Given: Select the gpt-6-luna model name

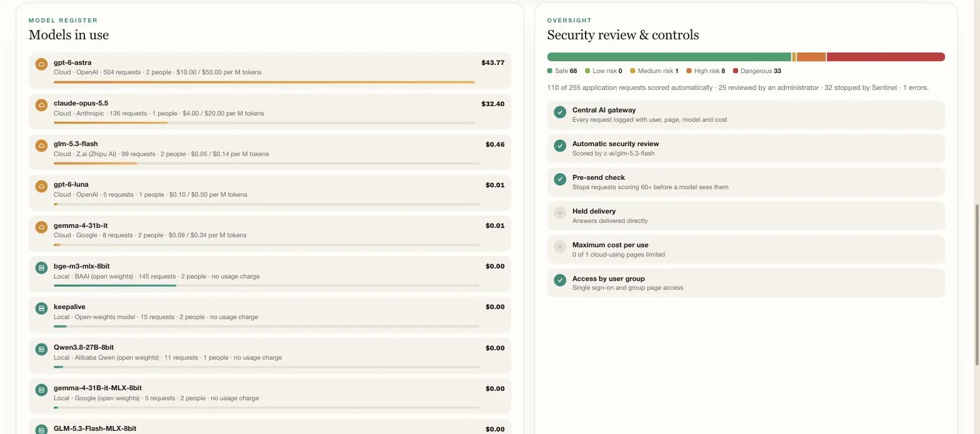Looking at the screenshot, I should (x=71, y=184).
